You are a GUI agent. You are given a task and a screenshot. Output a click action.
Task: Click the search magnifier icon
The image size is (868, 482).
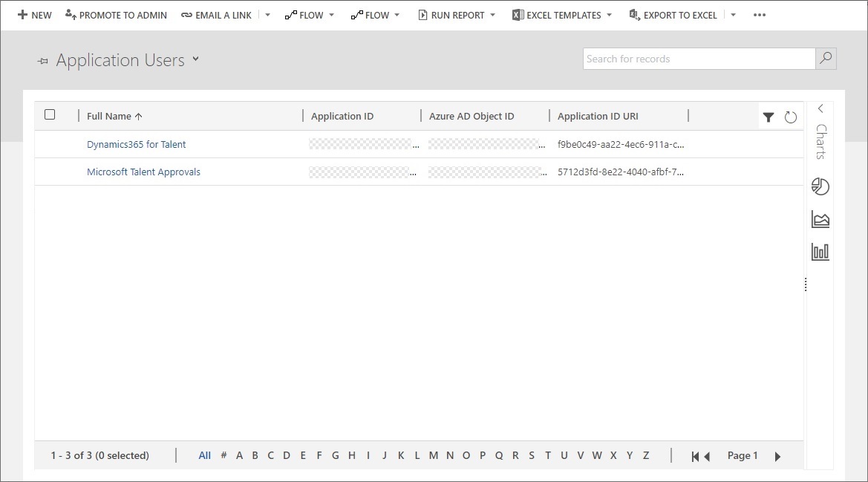(x=826, y=58)
